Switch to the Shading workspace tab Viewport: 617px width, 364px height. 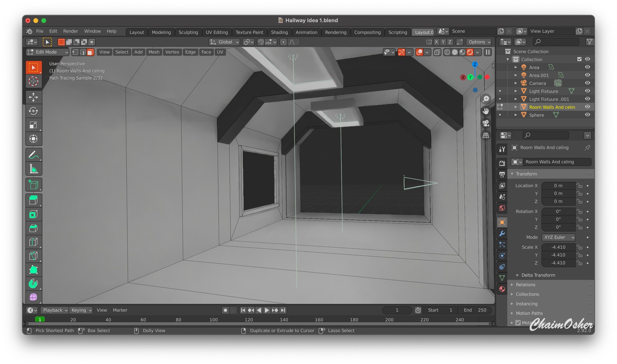(x=279, y=32)
